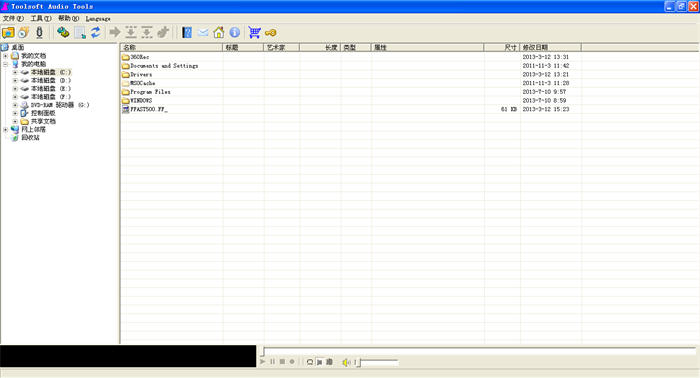The image size is (700, 378).
Task: Click the blue refresh arrows icon
Action: [96, 32]
